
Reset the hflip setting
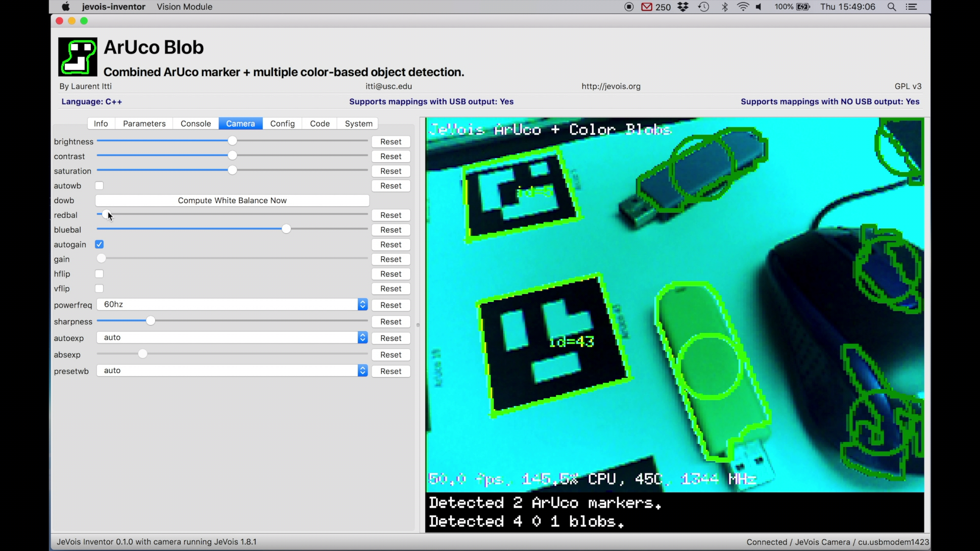point(391,274)
